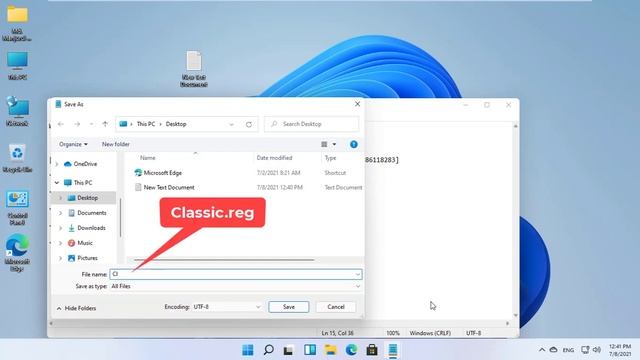Select the Microsoft Edge desktop shortcut
The image size is (640, 360).
click(x=17, y=253)
